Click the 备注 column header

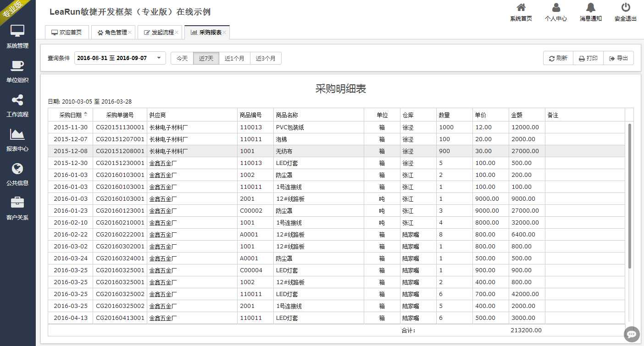[x=585, y=115]
